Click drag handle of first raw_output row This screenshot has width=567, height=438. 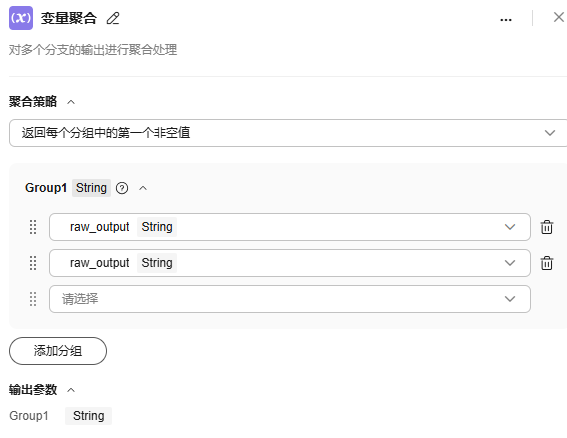[33, 227]
